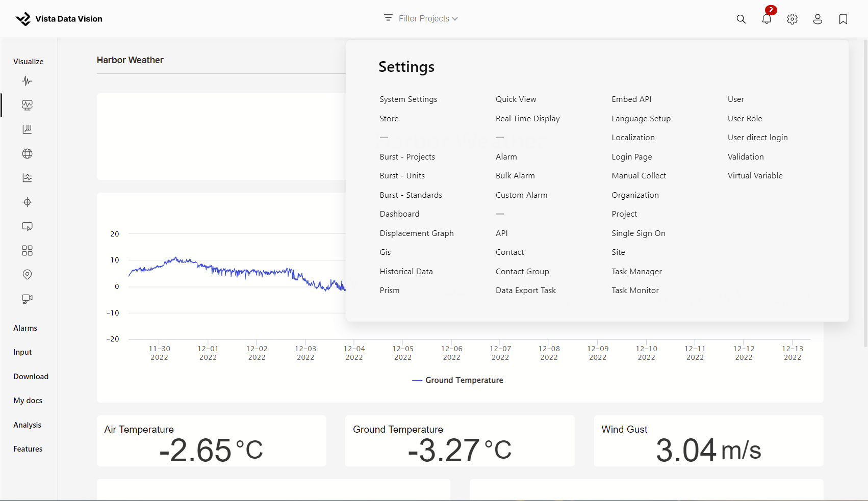Open Task Monitor settings
The height and width of the screenshot is (501, 868).
pyautogui.click(x=635, y=291)
